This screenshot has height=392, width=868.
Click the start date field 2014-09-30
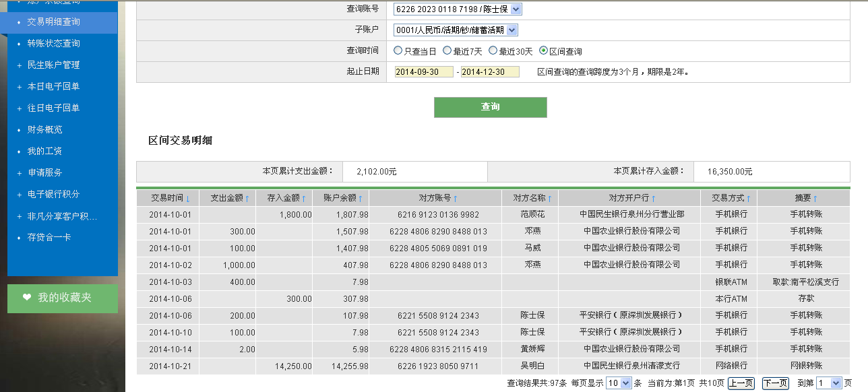pos(424,72)
